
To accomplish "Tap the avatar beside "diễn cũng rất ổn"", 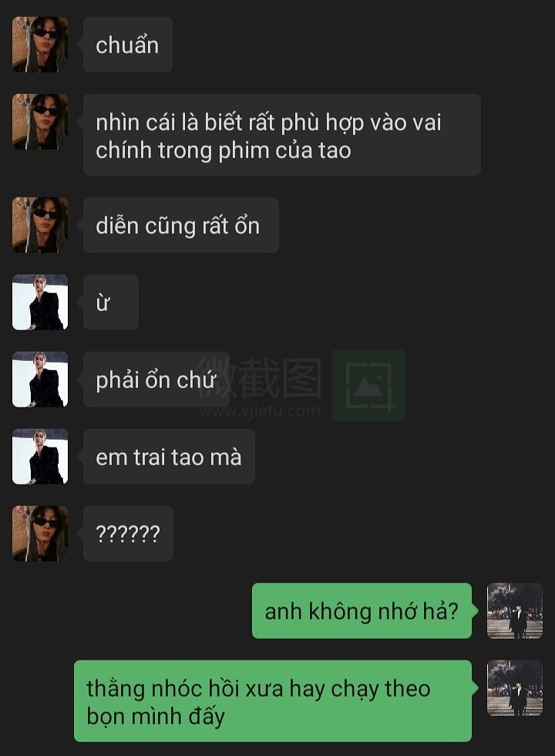I will 40,224.
